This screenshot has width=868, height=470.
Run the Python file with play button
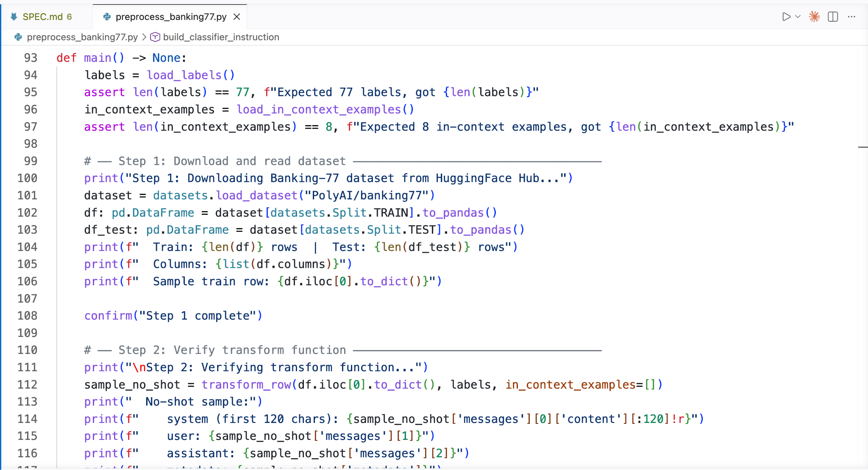[786, 17]
